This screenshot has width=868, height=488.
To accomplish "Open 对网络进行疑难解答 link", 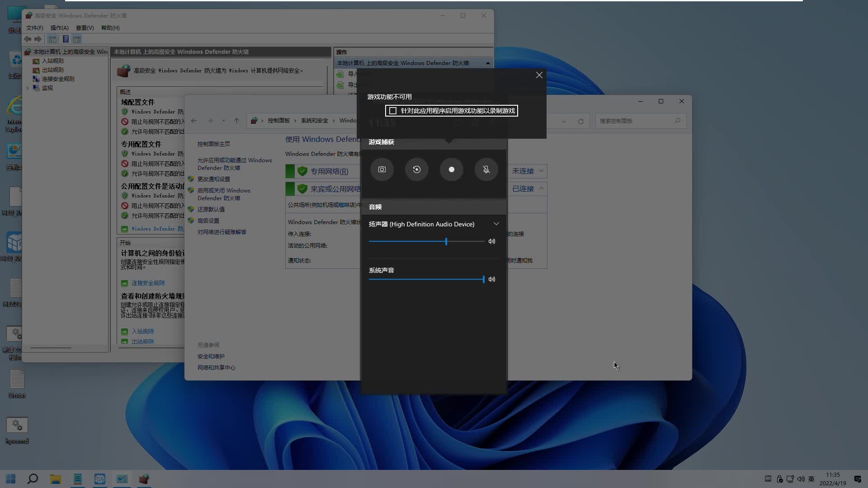I will [x=222, y=232].
